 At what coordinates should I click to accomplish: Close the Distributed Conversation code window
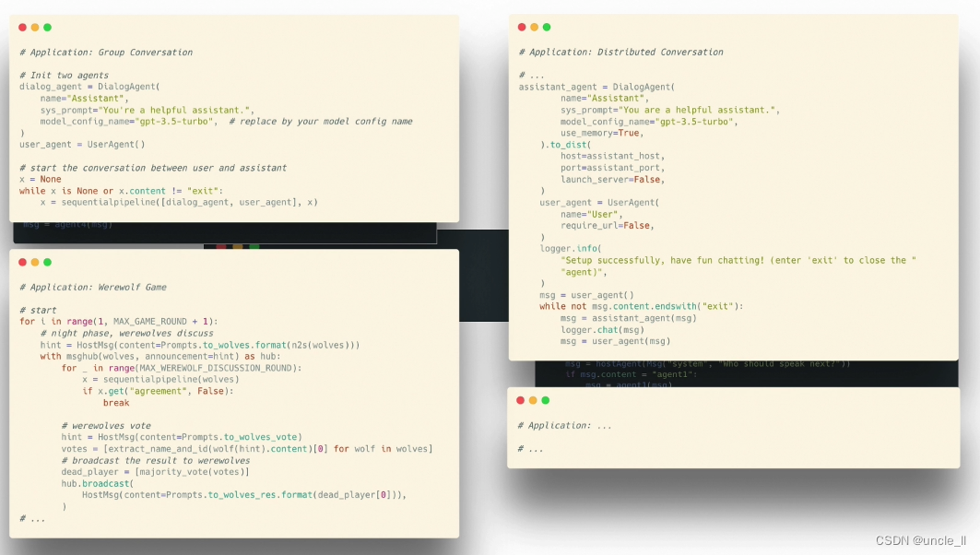(x=522, y=27)
